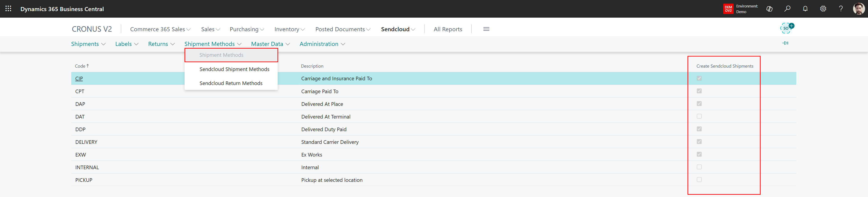Open Copilot chat icon in header
Viewport: 868px width, 197px height.
pyautogui.click(x=769, y=9)
